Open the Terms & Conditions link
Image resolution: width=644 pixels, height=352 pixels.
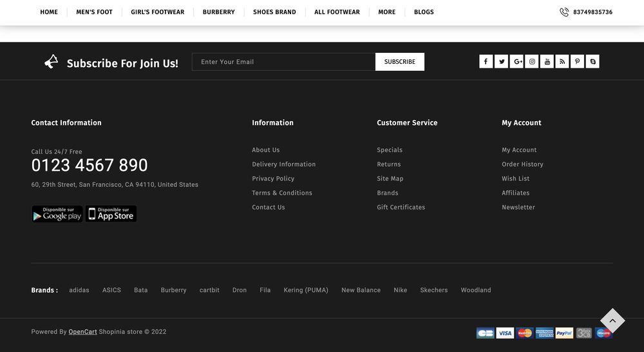pos(282,193)
